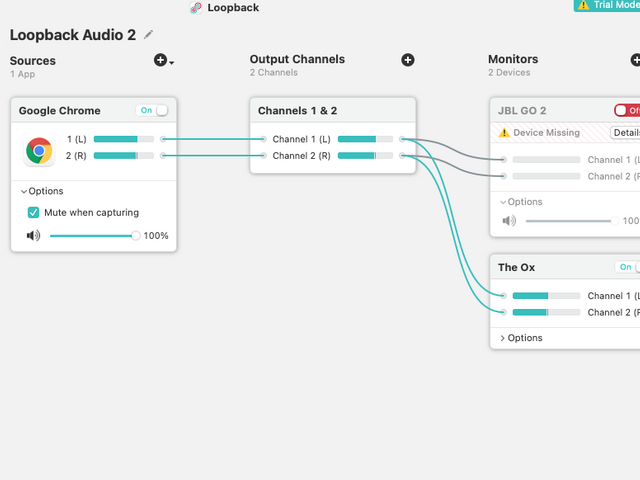
Task: Select the Channels 1 & 2 header
Action: pyautogui.click(x=298, y=110)
